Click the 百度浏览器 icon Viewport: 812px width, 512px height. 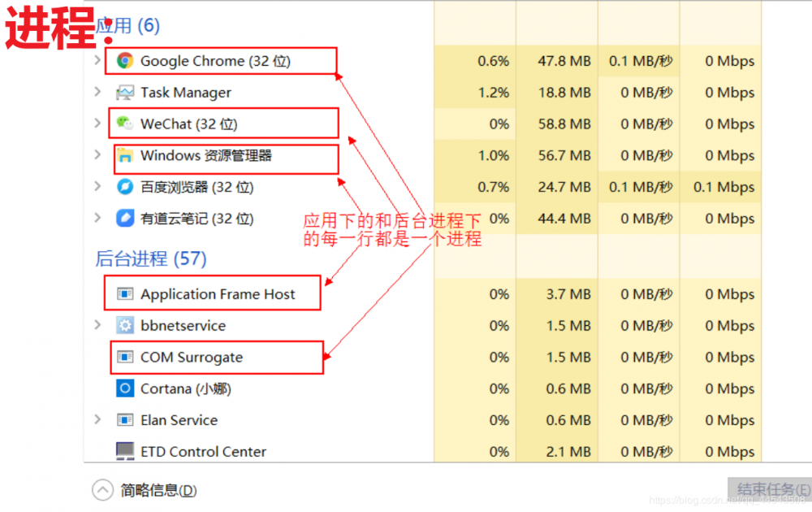pyautogui.click(x=123, y=187)
